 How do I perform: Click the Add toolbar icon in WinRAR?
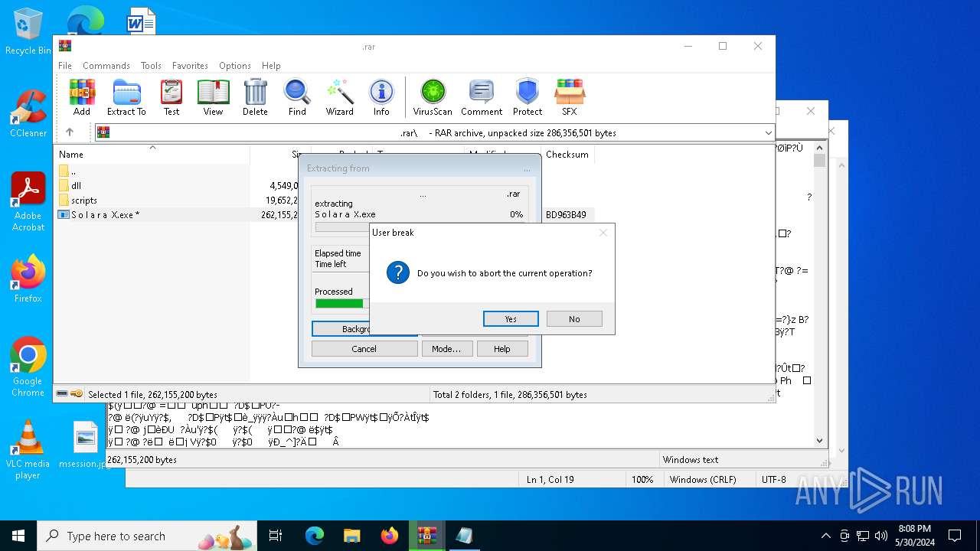[81, 97]
